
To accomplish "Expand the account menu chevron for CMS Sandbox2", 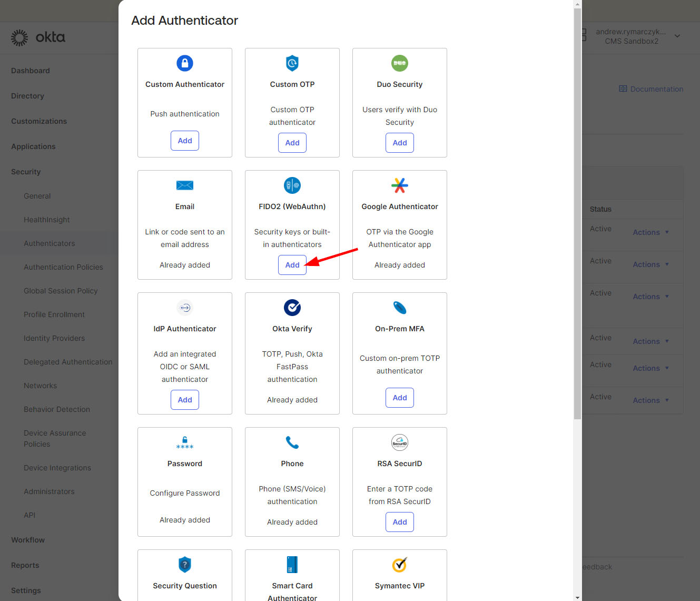I will 677,36.
